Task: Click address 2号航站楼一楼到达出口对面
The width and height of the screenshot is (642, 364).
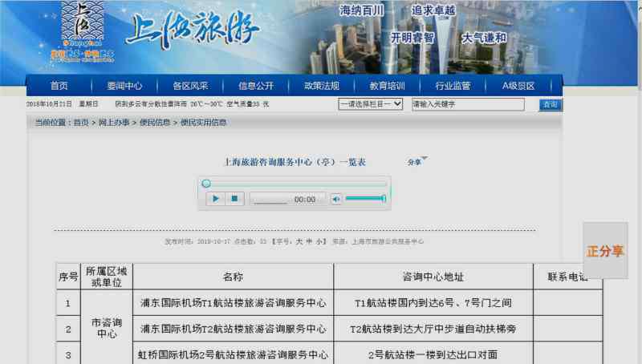Action: point(433,354)
